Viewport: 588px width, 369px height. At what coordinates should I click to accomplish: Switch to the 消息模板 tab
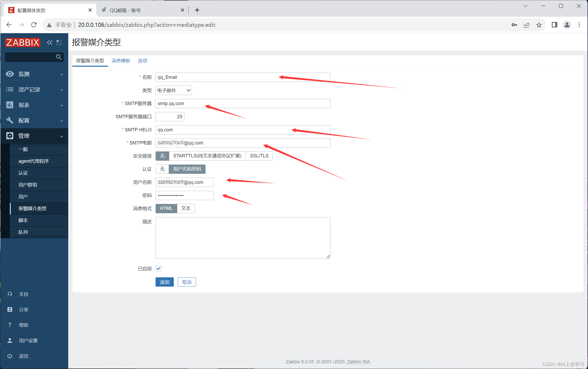tap(121, 61)
